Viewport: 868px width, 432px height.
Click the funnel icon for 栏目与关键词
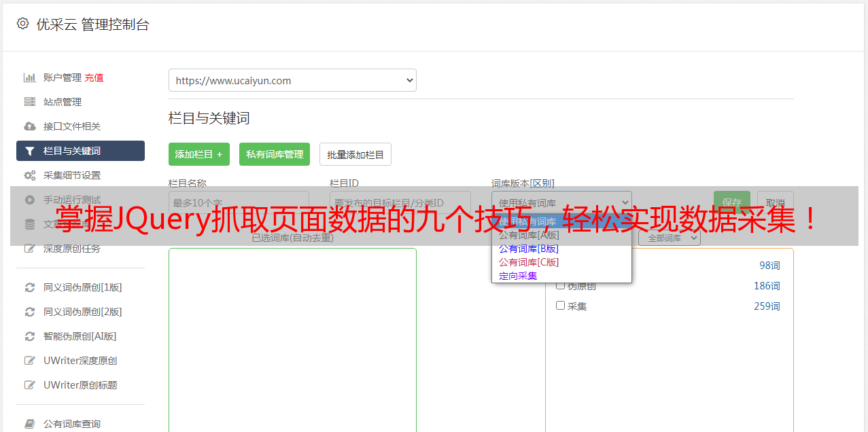point(30,151)
